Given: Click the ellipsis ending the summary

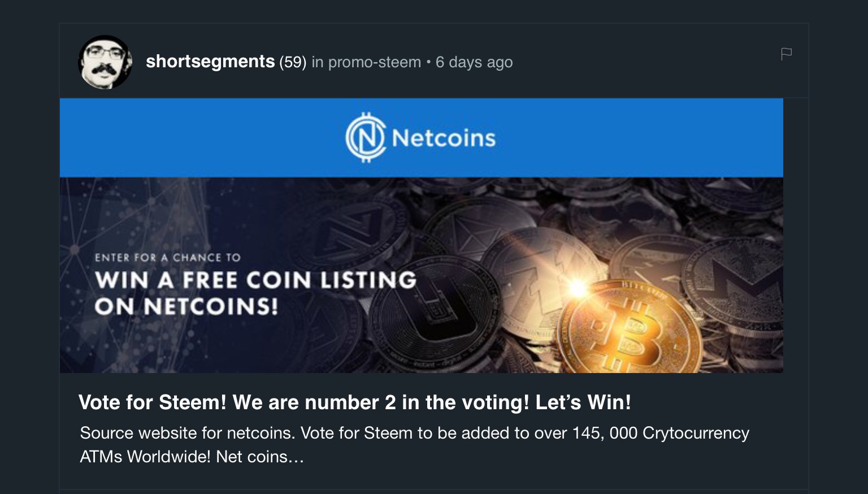Looking at the screenshot, I should 297,457.
